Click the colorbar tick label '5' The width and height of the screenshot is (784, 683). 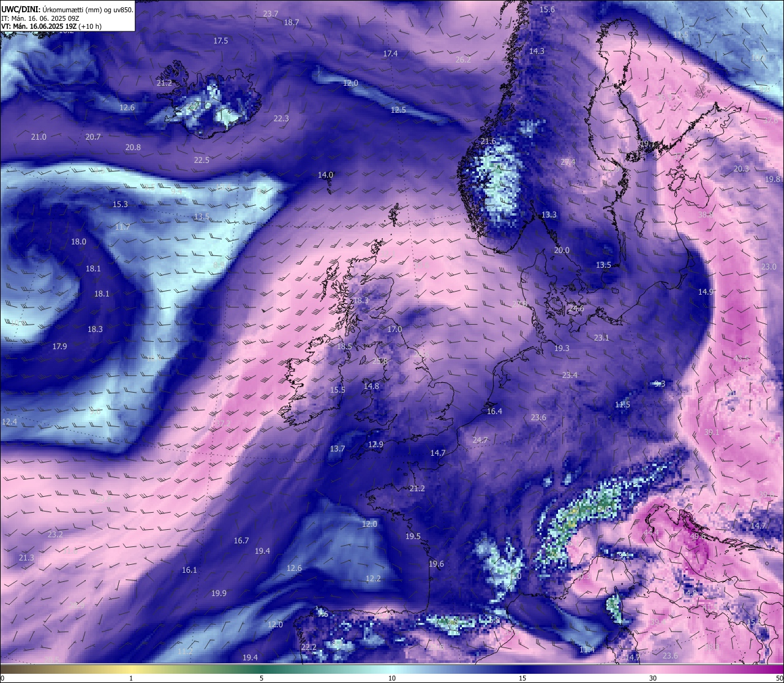pyautogui.click(x=262, y=678)
